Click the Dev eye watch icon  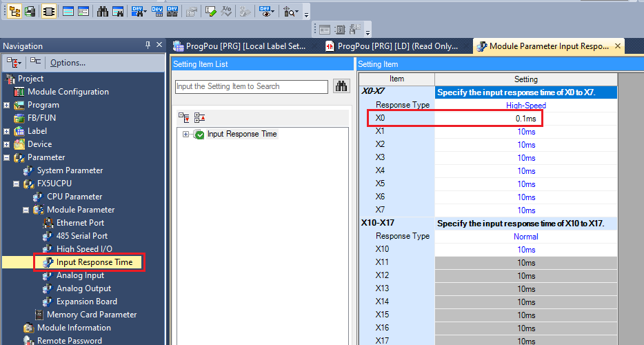pyautogui.click(x=265, y=12)
